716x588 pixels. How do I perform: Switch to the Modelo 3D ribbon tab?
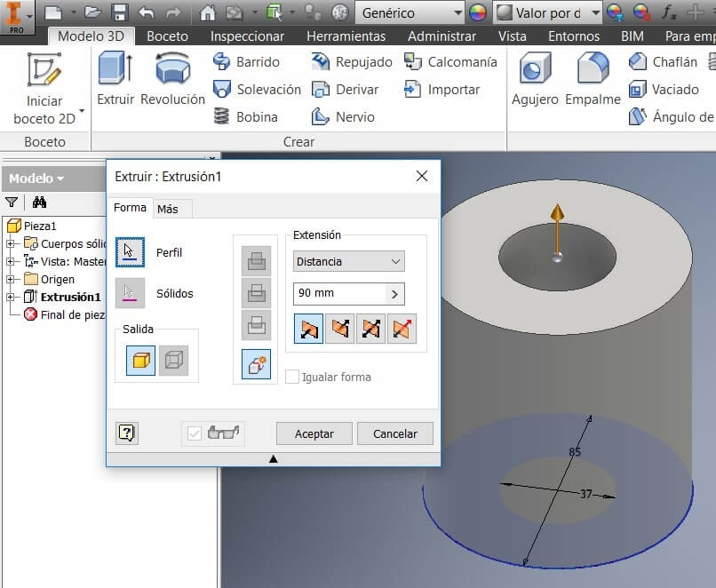pyautogui.click(x=91, y=36)
